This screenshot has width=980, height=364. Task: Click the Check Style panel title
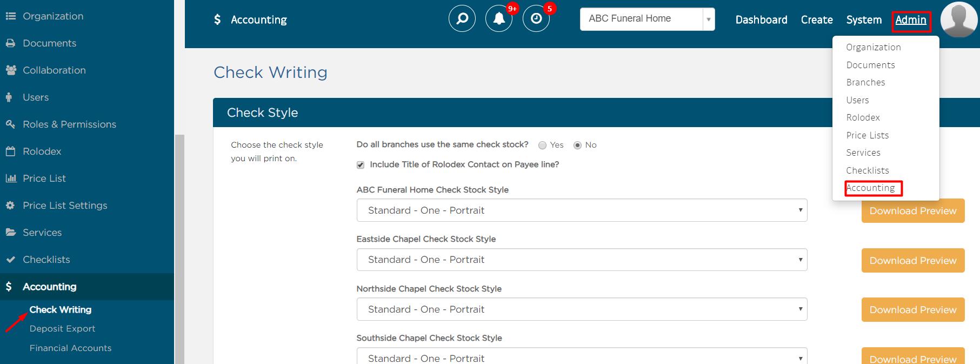coord(262,112)
